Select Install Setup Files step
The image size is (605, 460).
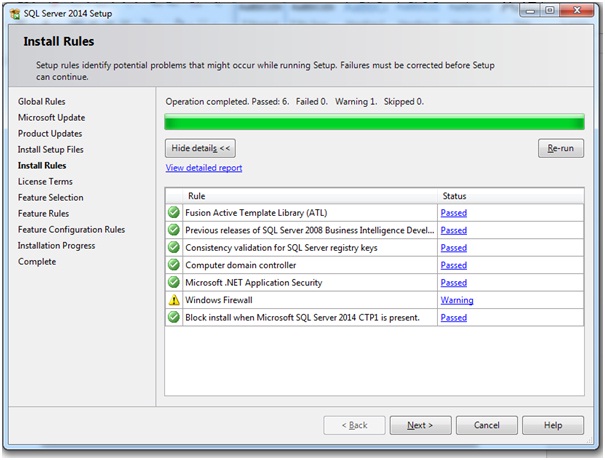51,150
